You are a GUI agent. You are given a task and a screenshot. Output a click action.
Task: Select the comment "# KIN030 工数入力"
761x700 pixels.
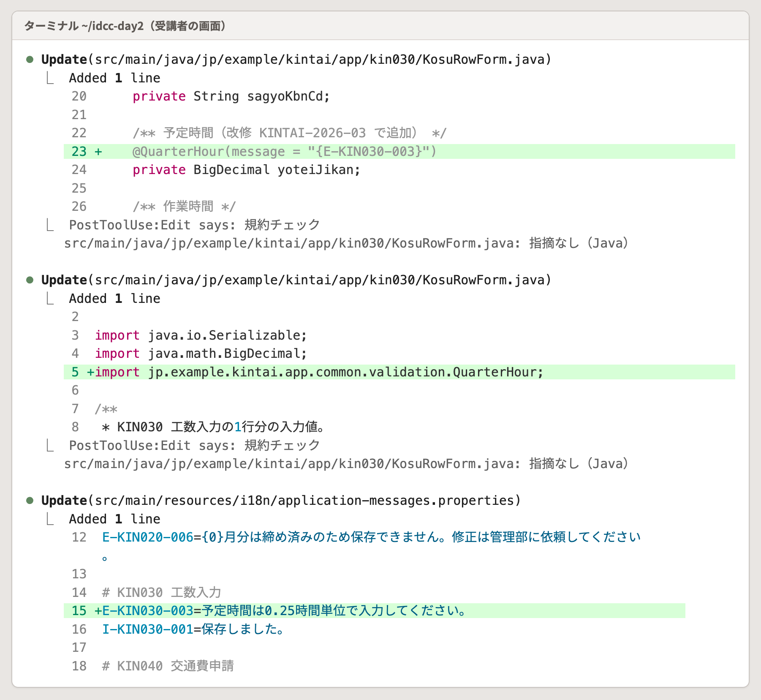(162, 593)
